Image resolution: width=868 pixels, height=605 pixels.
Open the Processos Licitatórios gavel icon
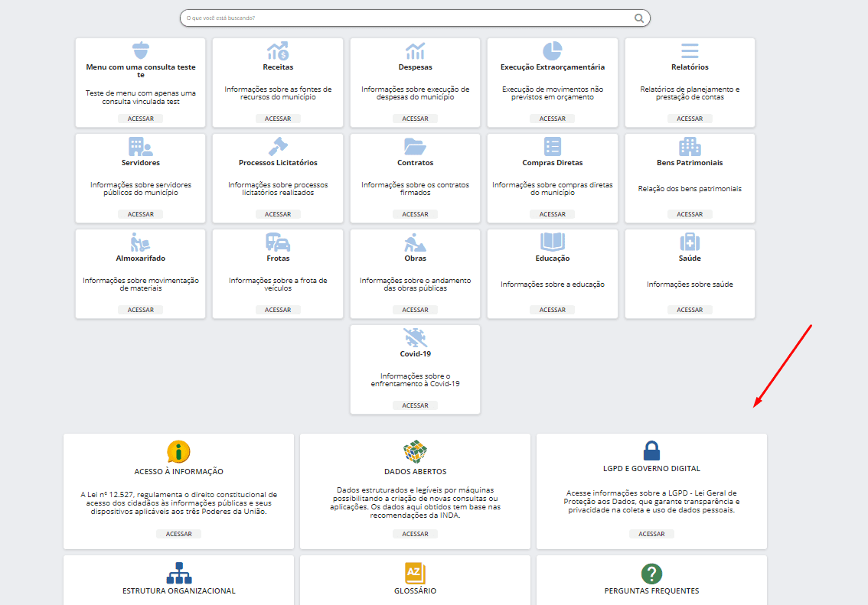278,146
